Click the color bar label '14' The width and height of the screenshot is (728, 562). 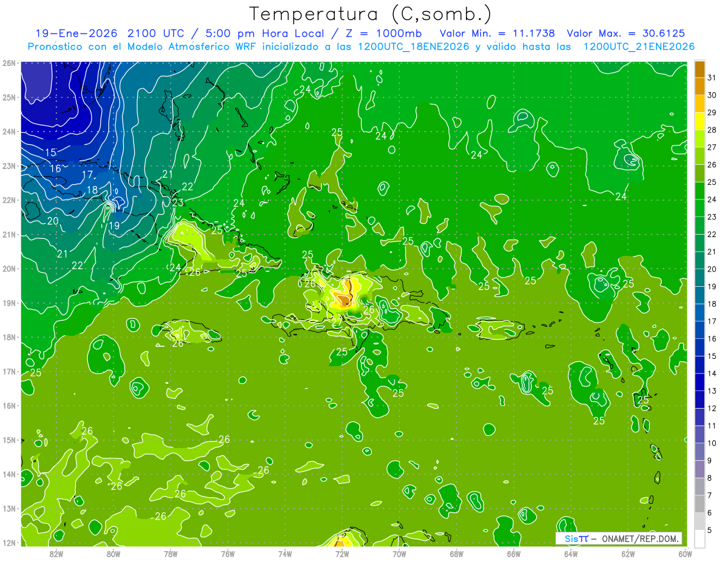712,373
